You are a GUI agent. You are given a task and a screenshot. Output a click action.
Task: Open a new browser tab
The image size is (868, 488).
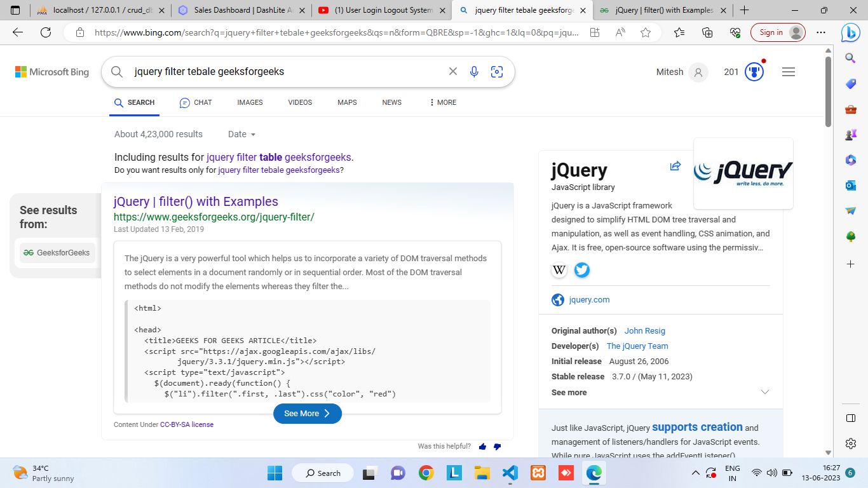pyautogui.click(x=744, y=10)
